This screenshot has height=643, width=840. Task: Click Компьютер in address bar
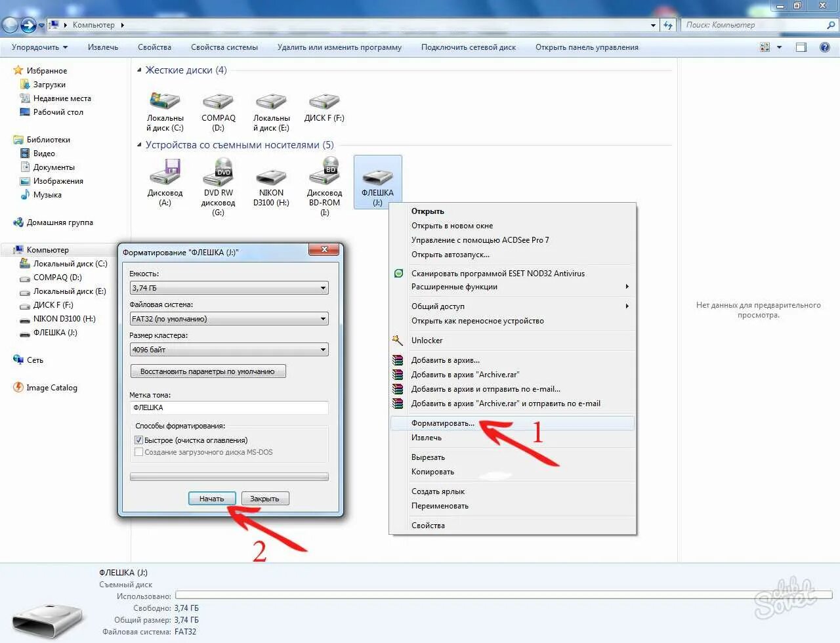(x=93, y=25)
